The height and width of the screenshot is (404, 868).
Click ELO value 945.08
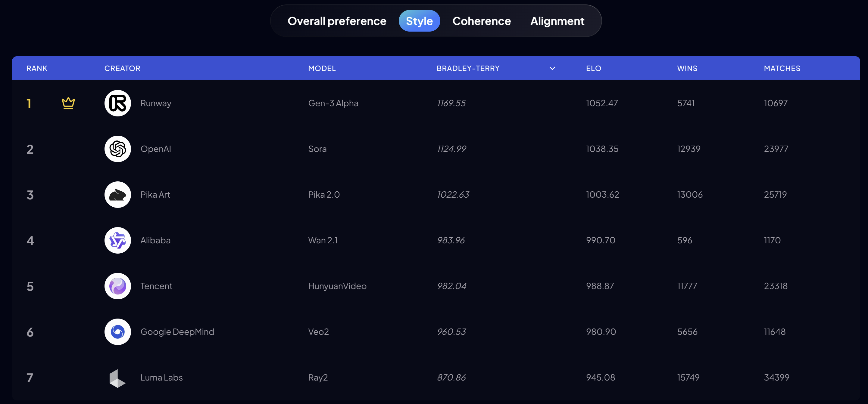tap(601, 378)
